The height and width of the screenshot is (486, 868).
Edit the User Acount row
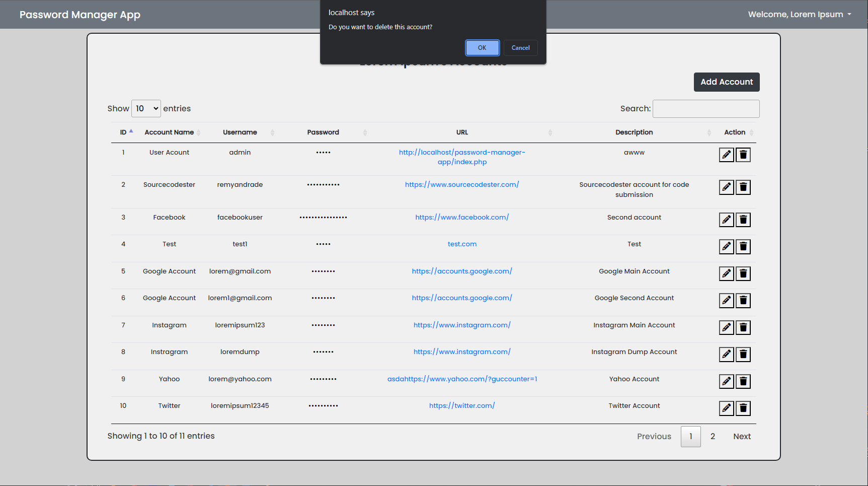coord(726,155)
